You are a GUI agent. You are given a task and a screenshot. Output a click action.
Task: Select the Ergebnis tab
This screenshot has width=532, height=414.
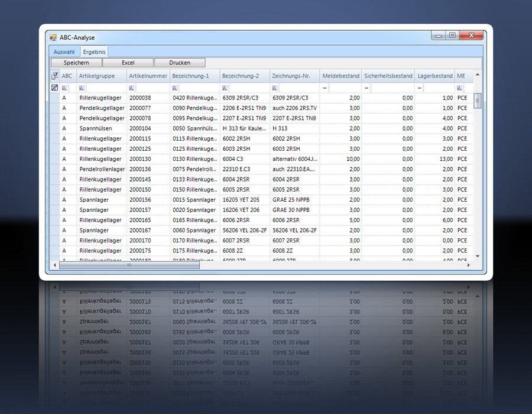(x=95, y=51)
